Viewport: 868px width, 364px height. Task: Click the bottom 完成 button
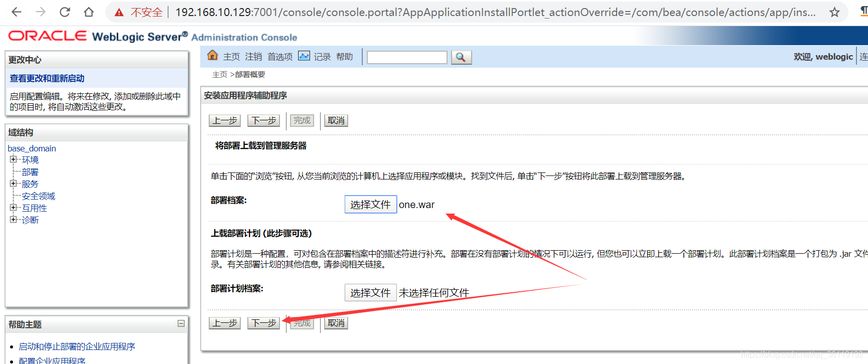(302, 323)
